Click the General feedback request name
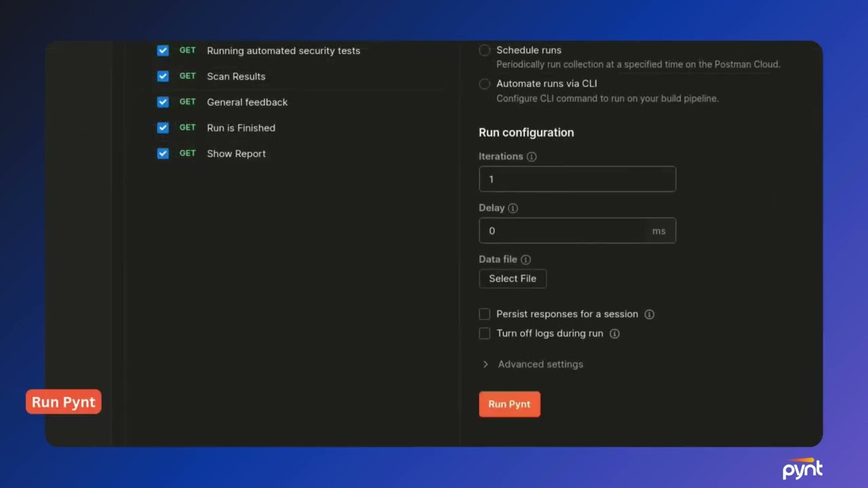 (248, 102)
